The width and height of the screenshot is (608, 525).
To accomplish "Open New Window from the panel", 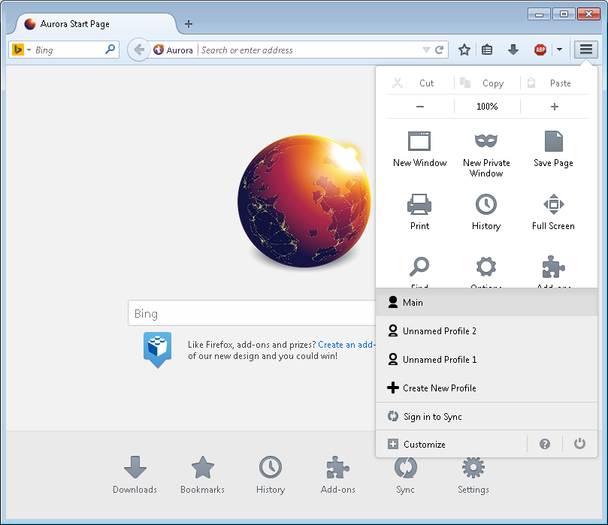I will [420, 149].
